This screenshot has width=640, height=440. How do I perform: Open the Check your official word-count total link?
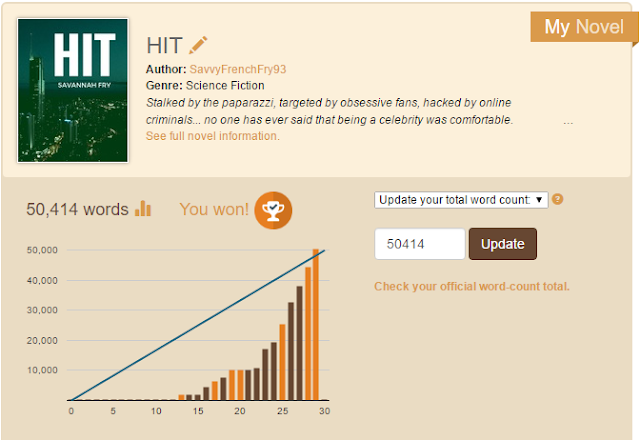(x=471, y=287)
